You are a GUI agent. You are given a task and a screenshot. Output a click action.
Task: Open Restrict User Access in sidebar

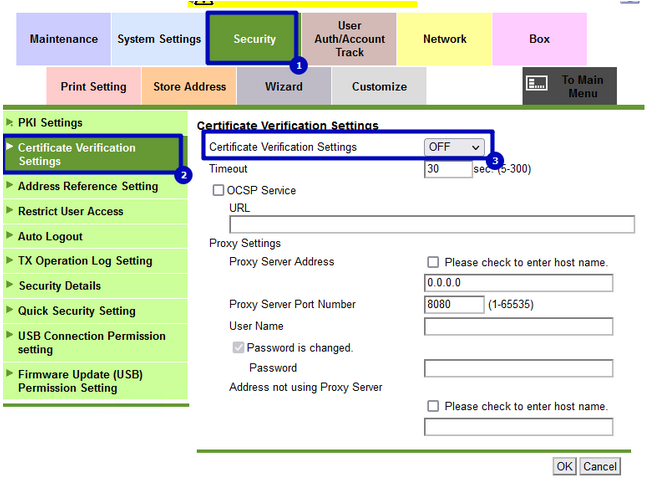pos(71,211)
